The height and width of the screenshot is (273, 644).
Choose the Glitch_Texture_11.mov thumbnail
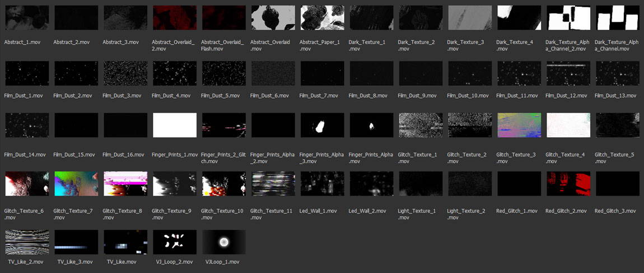[273, 184]
